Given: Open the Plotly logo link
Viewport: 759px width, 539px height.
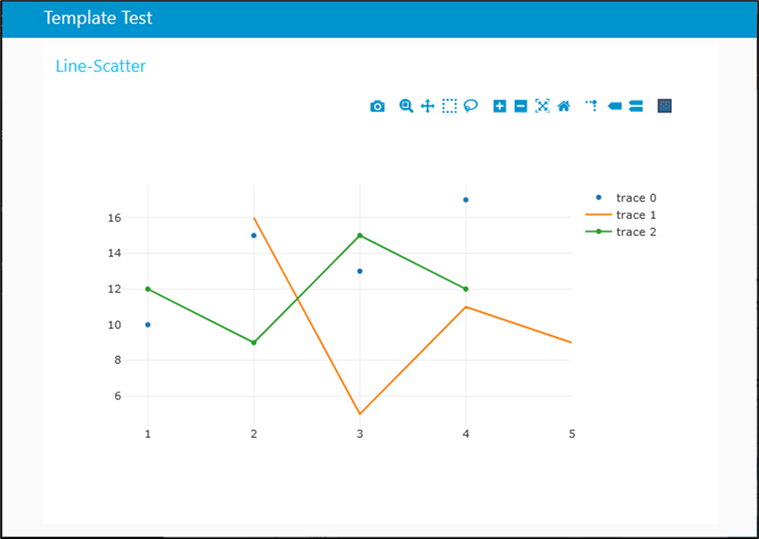Looking at the screenshot, I should pos(665,106).
